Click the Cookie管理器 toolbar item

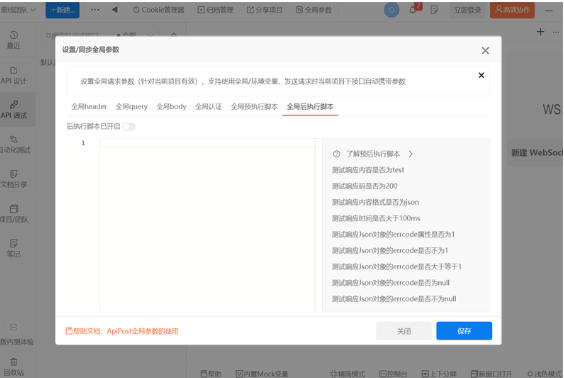pos(159,10)
